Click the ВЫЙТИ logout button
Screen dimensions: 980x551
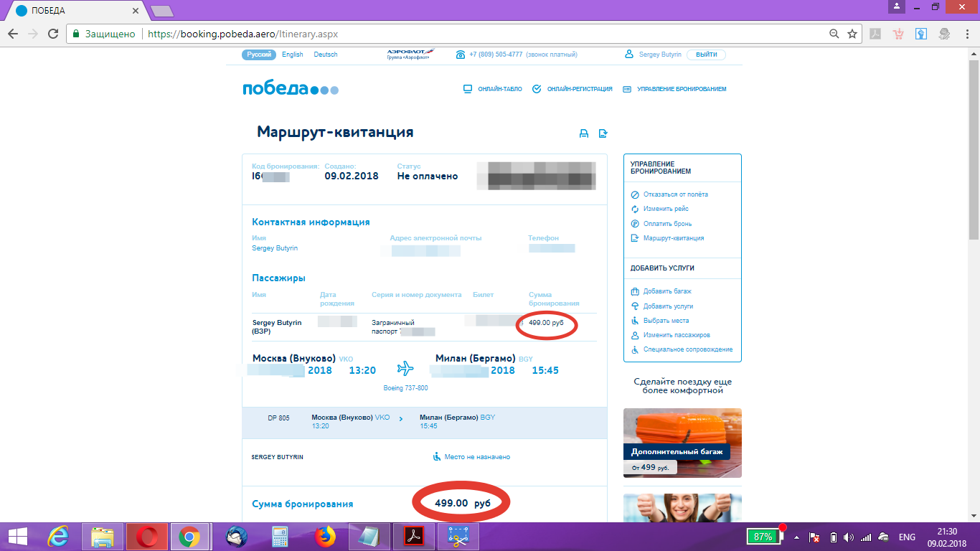click(x=706, y=55)
